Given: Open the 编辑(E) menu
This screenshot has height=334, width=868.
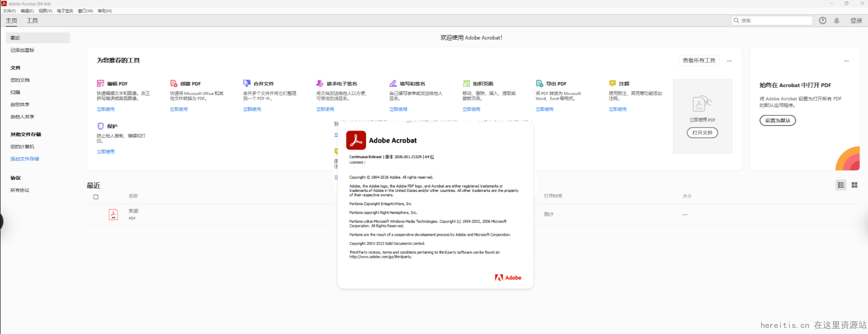Looking at the screenshot, I should [27, 11].
